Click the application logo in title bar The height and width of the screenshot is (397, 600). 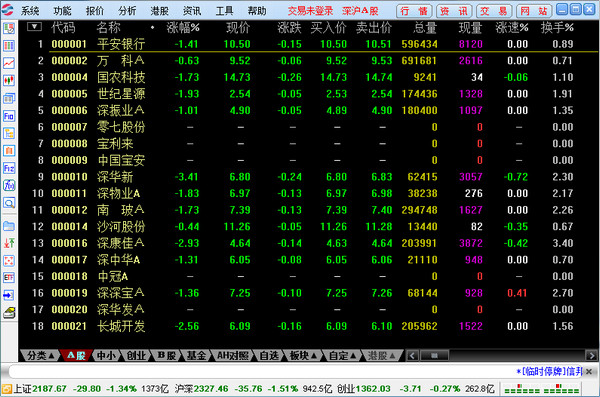(7, 10)
